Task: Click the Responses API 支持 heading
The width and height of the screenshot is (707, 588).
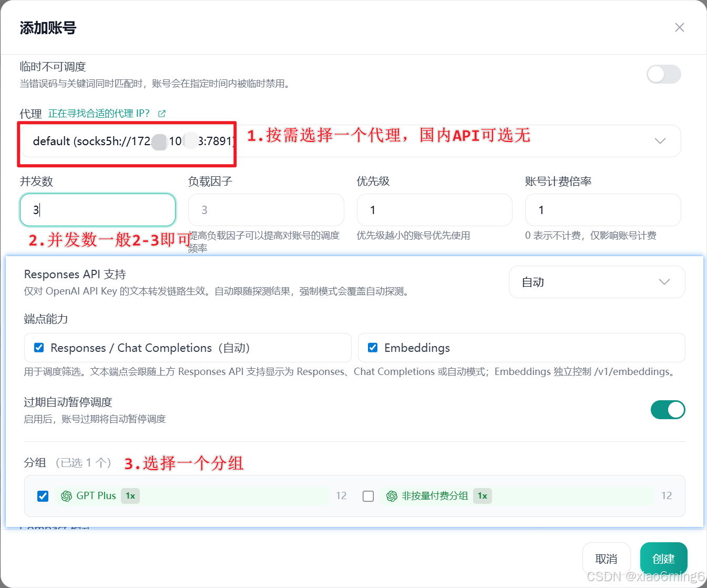Action: point(75,275)
